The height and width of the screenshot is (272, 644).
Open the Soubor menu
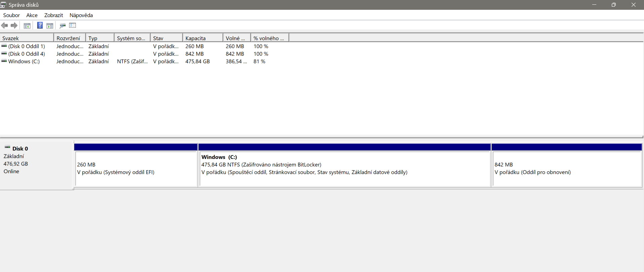coord(11,15)
